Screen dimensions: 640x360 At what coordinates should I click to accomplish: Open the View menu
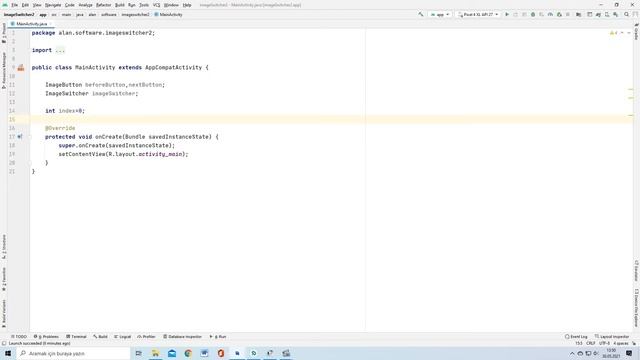click(x=37, y=5)
